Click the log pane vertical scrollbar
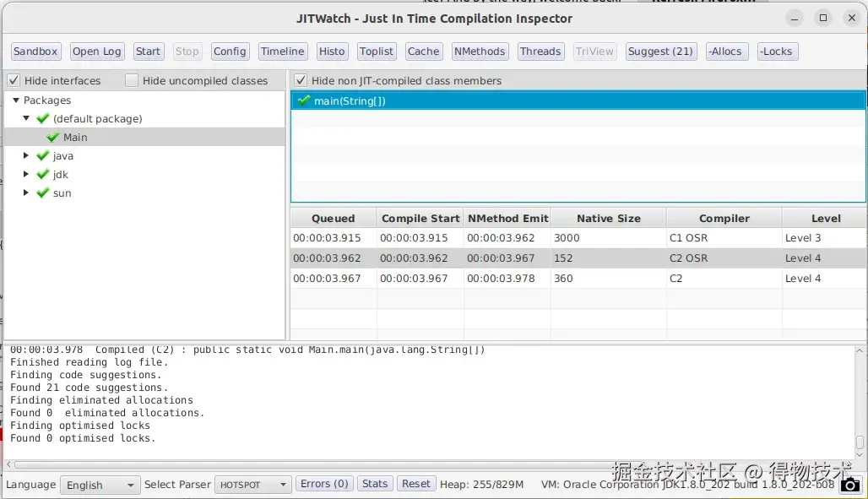 [x=860, y=442]
